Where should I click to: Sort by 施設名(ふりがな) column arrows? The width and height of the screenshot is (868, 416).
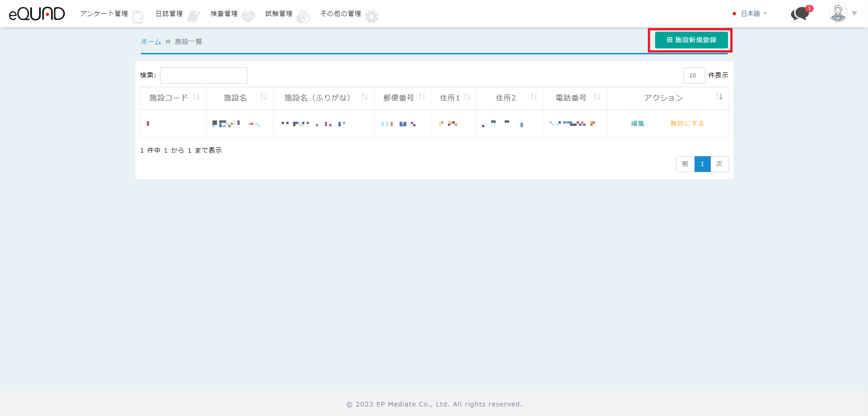[x=364, y=97]
